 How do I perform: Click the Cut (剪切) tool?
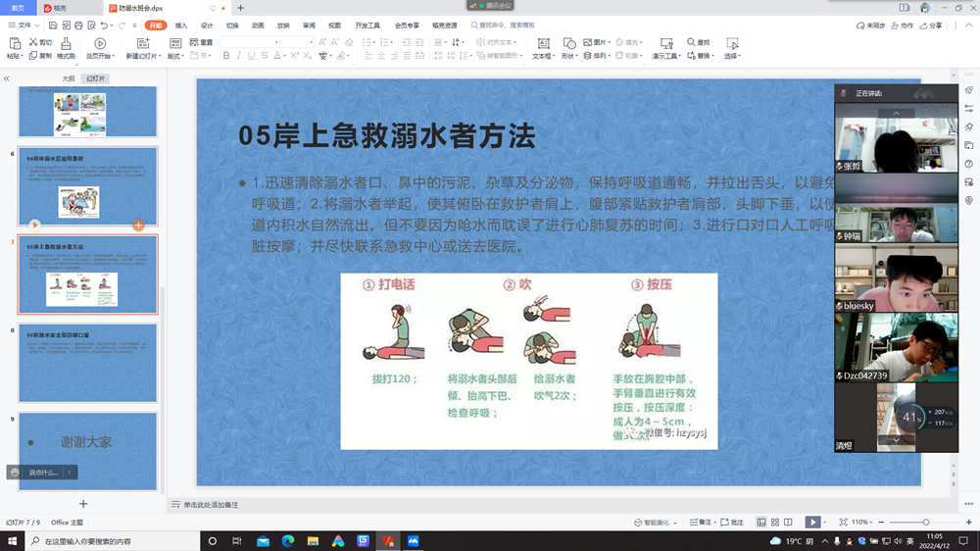pyautogui.click(x=40, y=42)
